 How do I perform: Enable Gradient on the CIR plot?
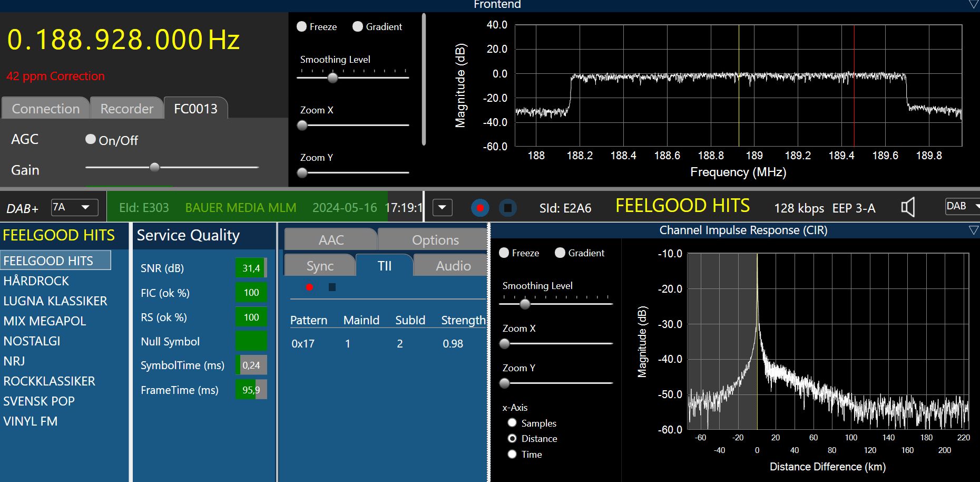click(x=560, y=253)
